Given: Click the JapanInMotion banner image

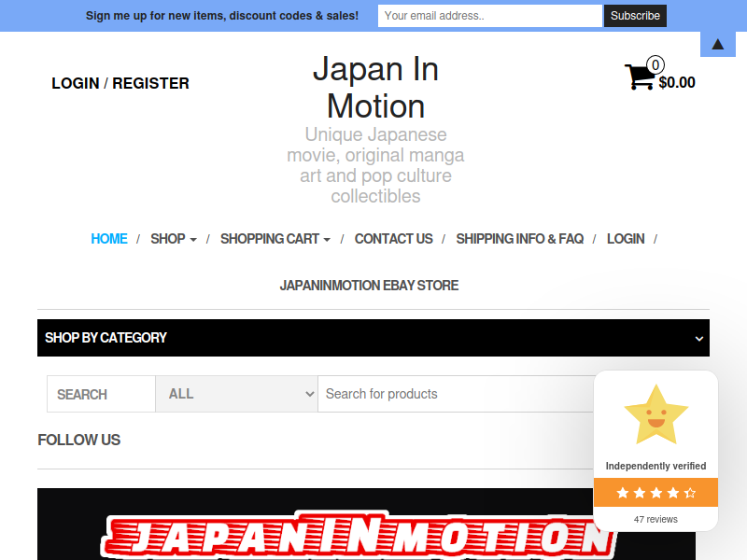Looking at the screenshot, I should coord(366,525).
